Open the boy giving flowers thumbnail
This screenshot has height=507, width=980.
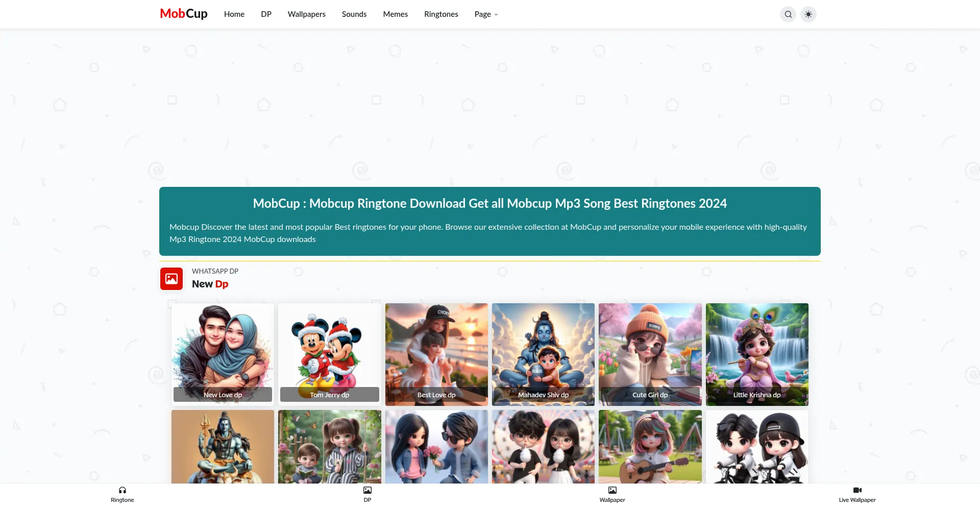[436, 447]
